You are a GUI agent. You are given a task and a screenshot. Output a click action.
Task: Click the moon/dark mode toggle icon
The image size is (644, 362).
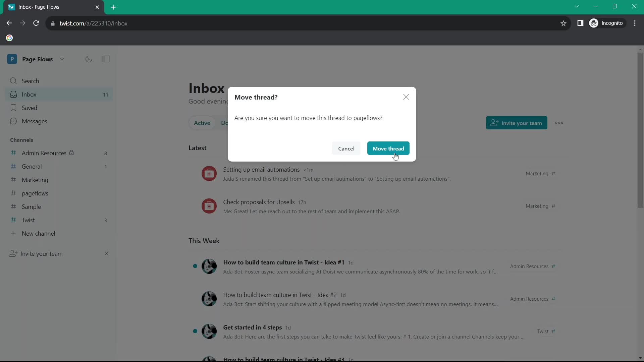[89, 59]
